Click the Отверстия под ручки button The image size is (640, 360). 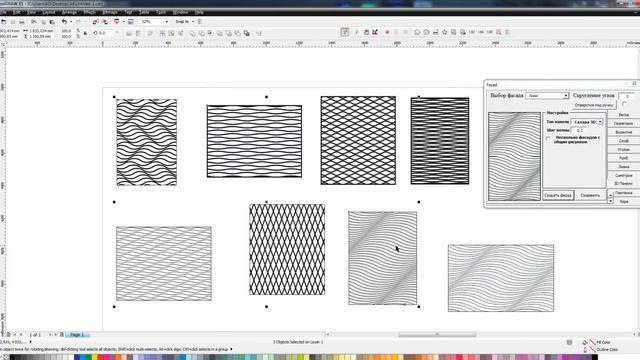593,105
